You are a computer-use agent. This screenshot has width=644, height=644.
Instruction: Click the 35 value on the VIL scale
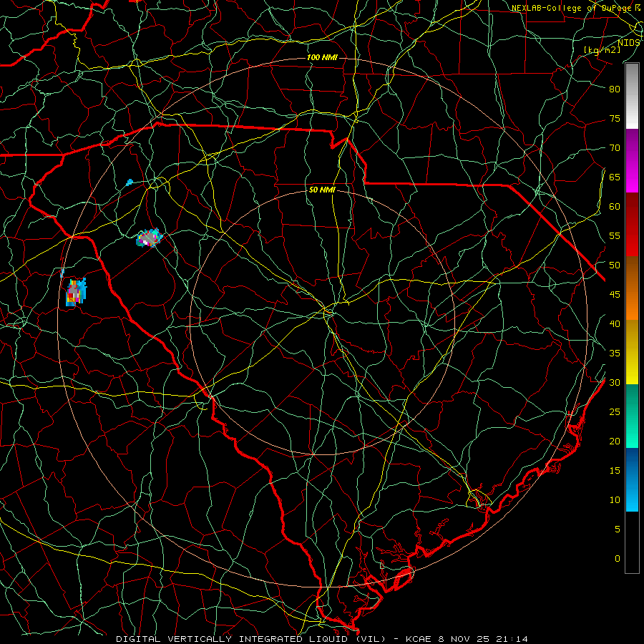[615, 353]
